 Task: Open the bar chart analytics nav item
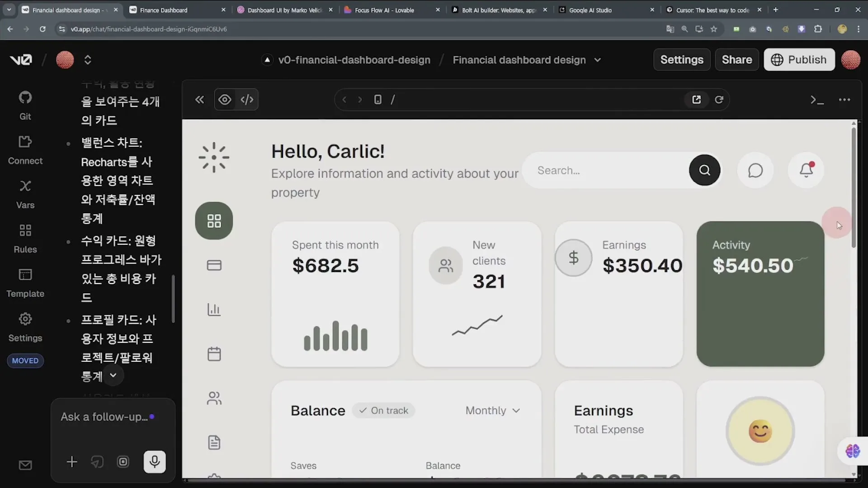(214, 310)
